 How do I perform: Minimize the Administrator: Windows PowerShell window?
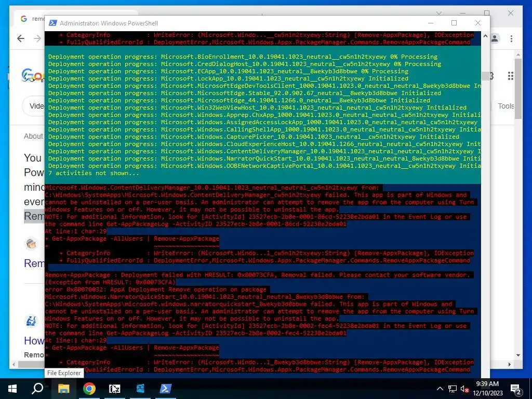click(431, 23)
